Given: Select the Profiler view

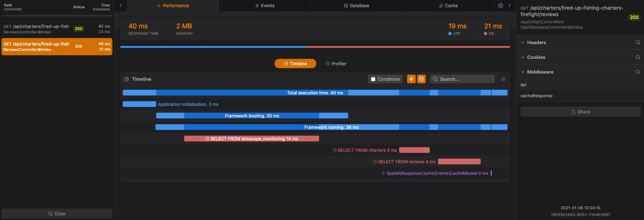Looking at the screenshot, I should click(x=336, y=64).
